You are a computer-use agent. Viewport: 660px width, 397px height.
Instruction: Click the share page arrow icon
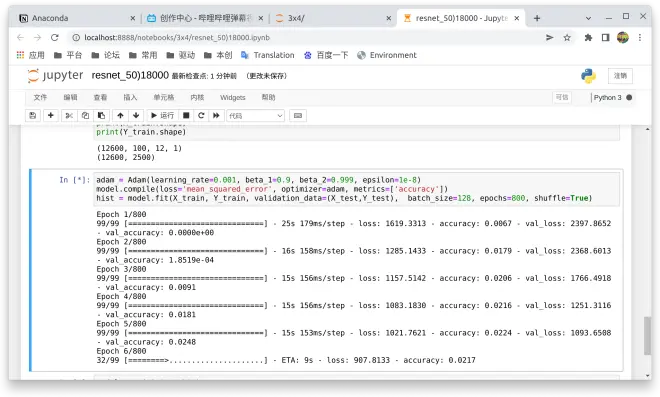click(x=549, y=37)
